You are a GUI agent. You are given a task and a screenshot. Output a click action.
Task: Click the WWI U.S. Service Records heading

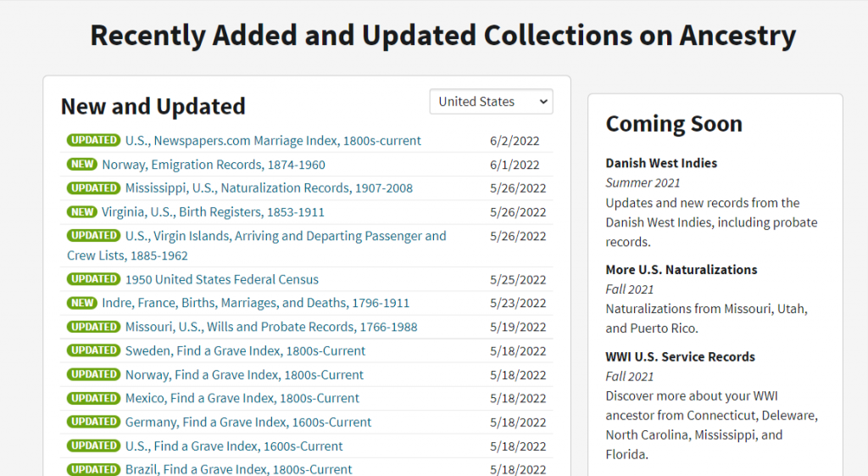(x=680, y=356)
